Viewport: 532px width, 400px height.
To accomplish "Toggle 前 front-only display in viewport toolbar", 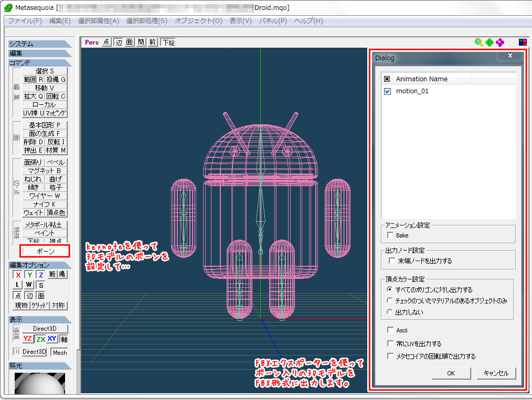I will (152, 42).
